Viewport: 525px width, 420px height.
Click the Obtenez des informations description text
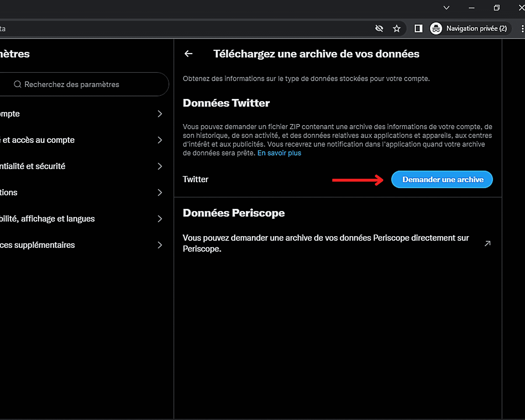[306, 78]
